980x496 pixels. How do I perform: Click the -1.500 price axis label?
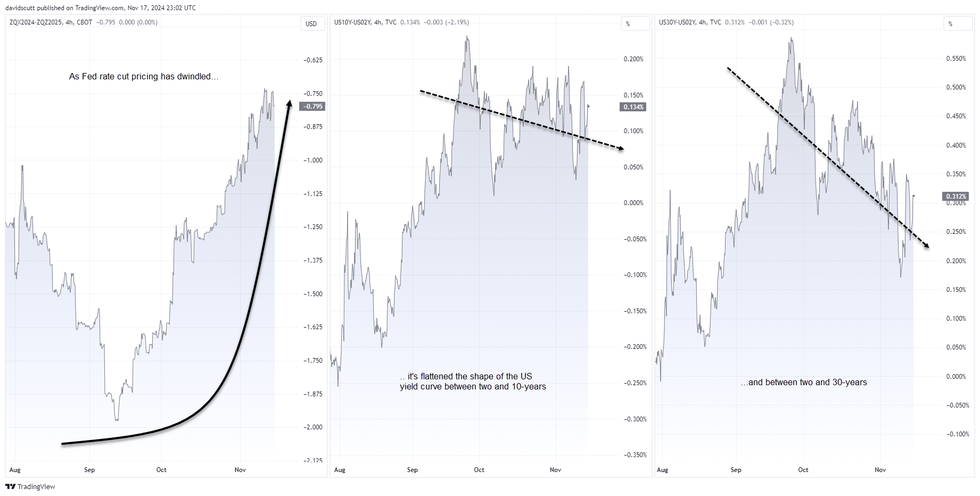coord(312,294)
